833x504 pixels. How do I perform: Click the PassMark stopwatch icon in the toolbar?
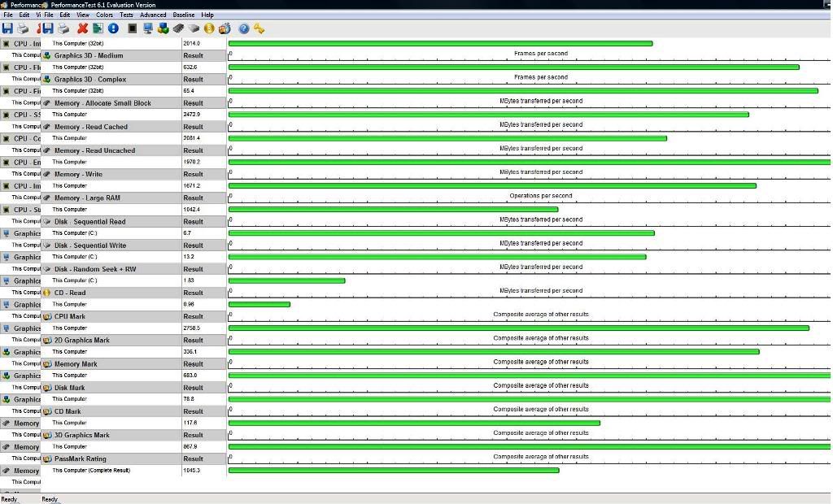click(x=225, y=28)
